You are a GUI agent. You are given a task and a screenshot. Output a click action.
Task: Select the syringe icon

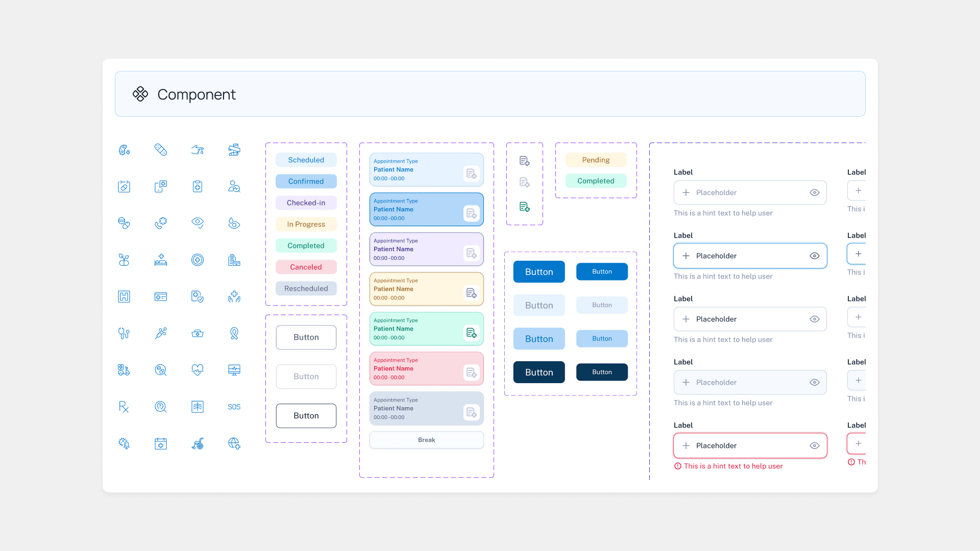(x=161, y=334)
